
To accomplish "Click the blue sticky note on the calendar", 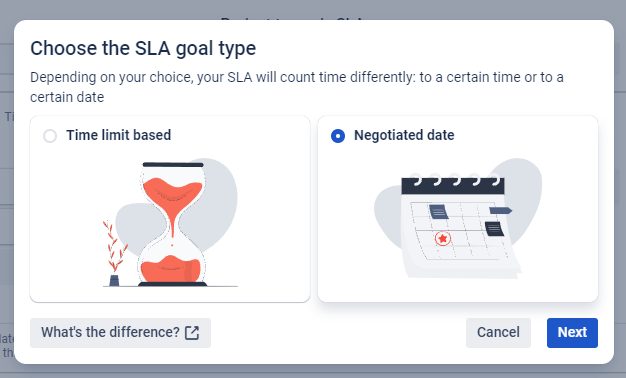I will pos(438,212).
